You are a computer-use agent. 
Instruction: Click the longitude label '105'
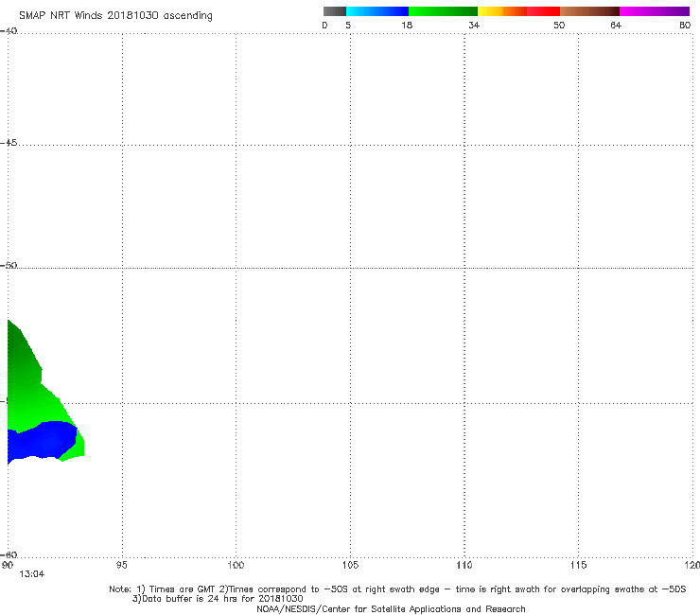pyautogui.click(x=350, y=565)
